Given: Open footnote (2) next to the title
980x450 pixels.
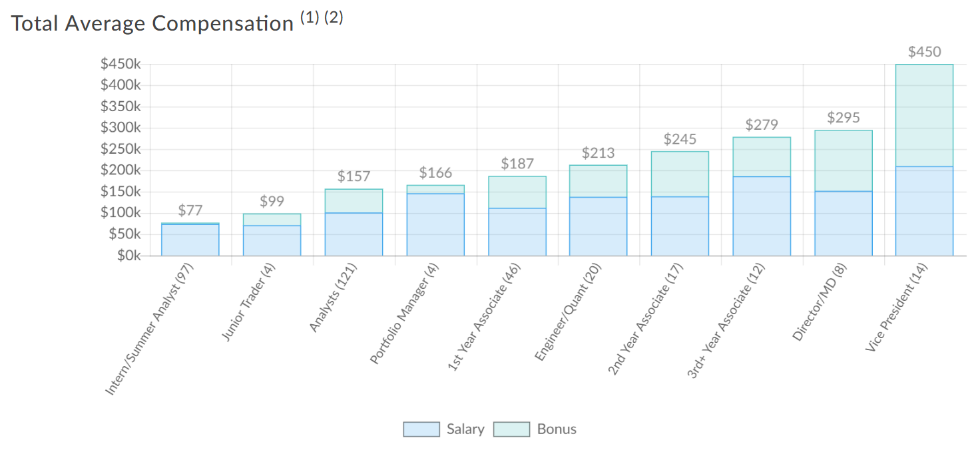Looking at the screenshot, I should (334, 19).
